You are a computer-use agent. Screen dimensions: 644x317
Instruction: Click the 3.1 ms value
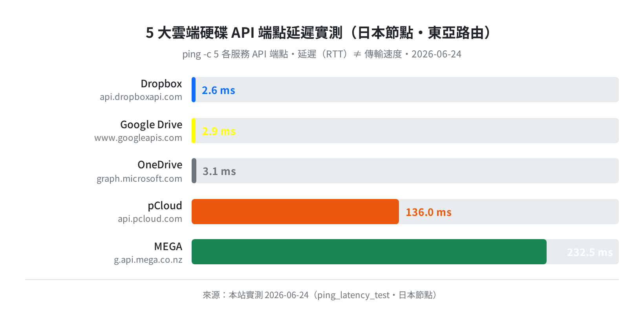tap(219, 171)
